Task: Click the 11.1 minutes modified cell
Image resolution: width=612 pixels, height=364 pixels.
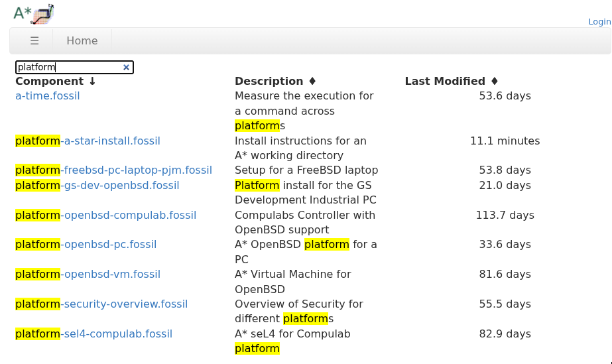Action: click(505, 141)
